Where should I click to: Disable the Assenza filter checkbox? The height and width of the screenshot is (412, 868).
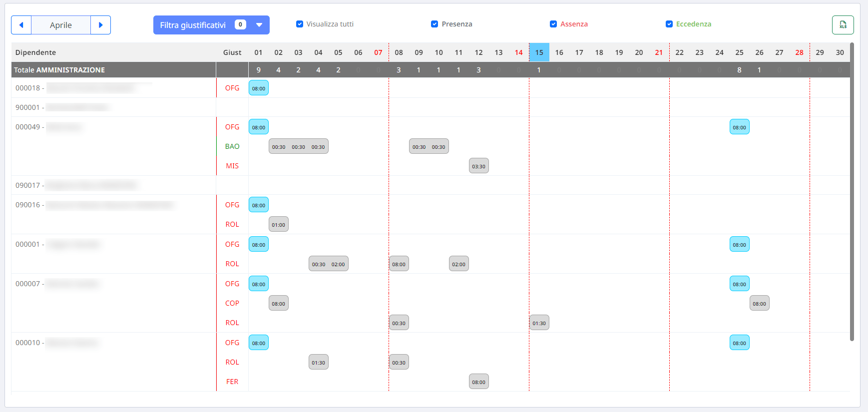click(553, 24)
